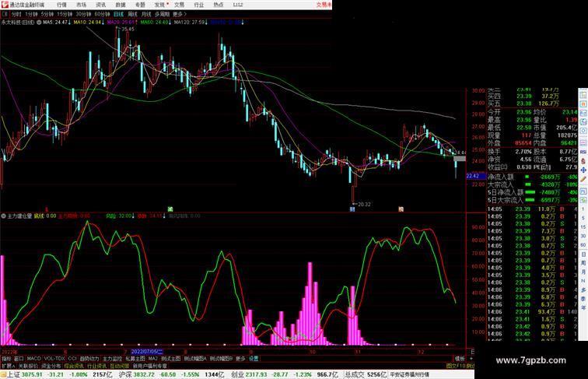The image size is (588, 379).
Task: Open the 多周期 view
Action: pos(162,14)
